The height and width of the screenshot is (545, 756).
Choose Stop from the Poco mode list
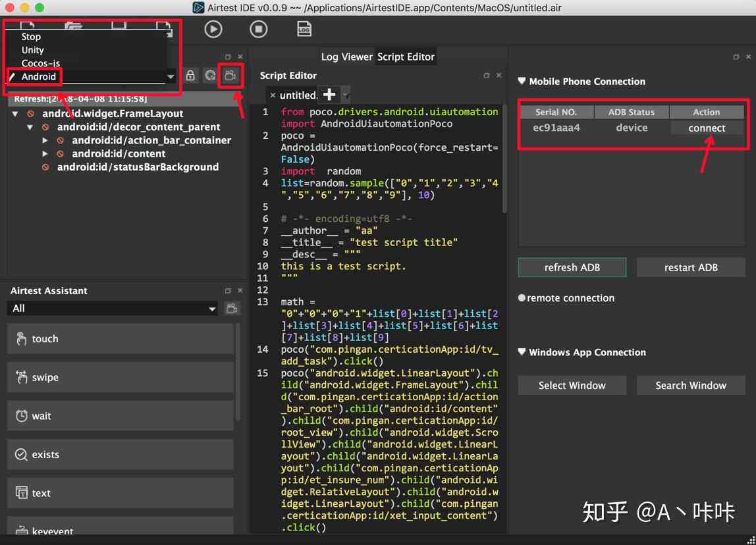coord(31,37)
